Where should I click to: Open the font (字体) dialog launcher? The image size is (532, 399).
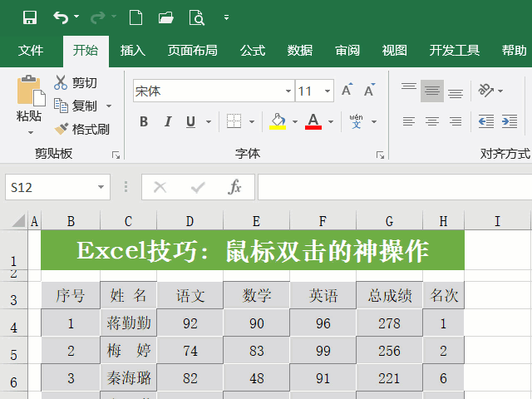click(x=381, y=155)
